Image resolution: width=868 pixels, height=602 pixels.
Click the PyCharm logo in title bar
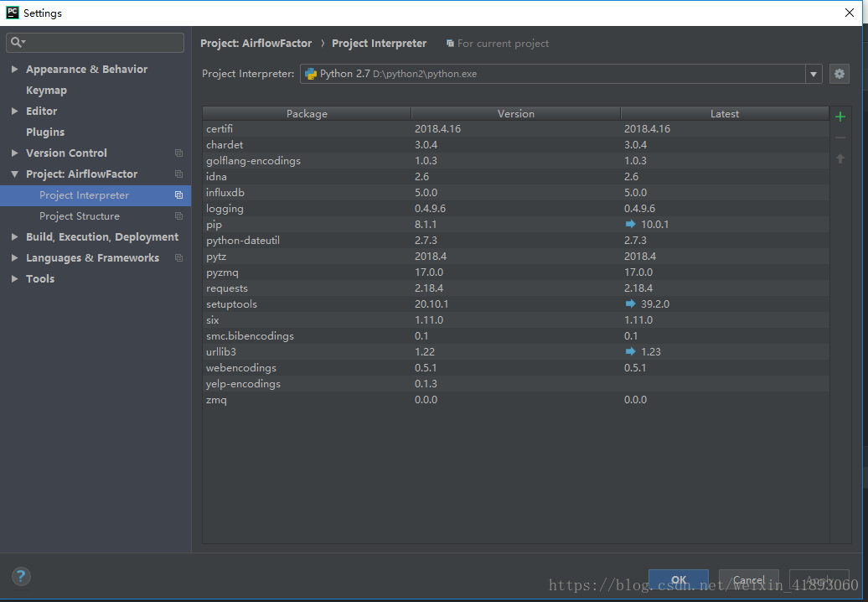13,13
